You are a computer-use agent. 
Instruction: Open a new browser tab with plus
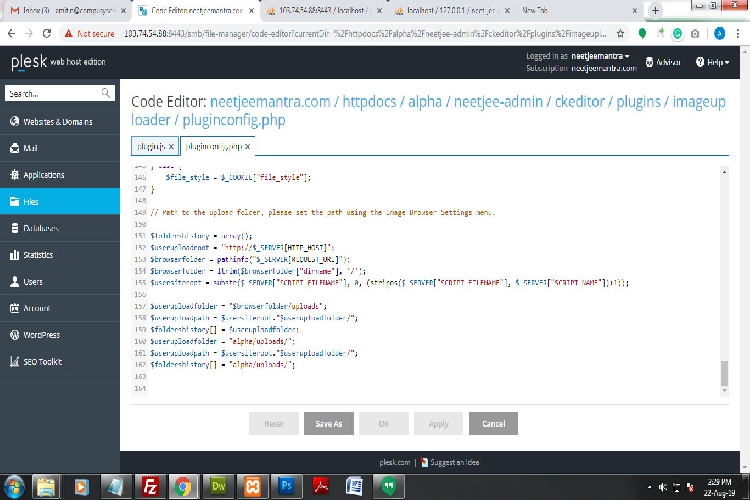click(655, 10)
